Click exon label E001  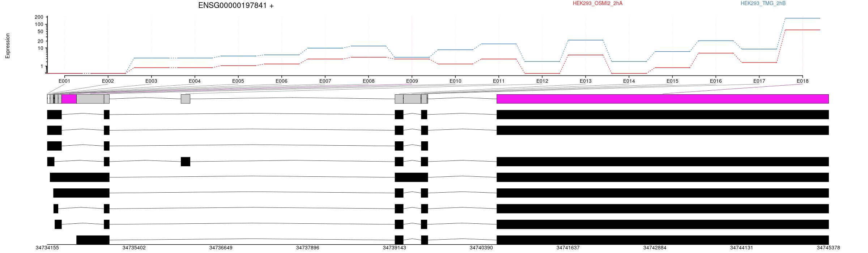(x=64, y=81)
